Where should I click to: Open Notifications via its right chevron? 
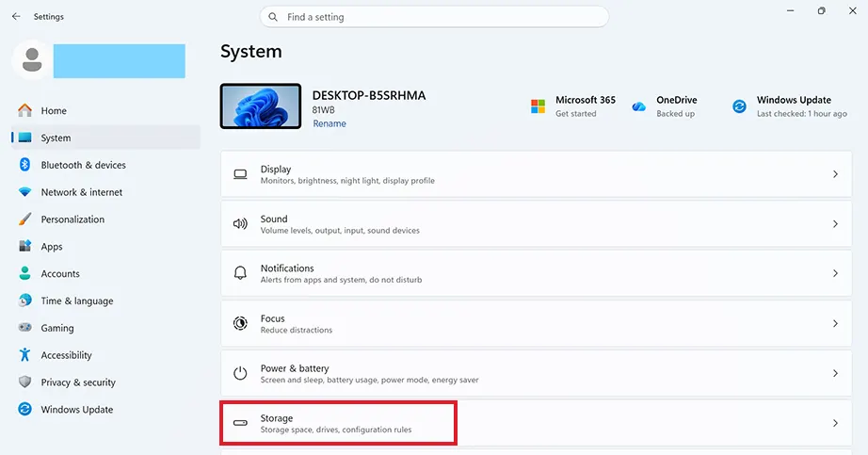pyautogui.click(x=835, y=273)
